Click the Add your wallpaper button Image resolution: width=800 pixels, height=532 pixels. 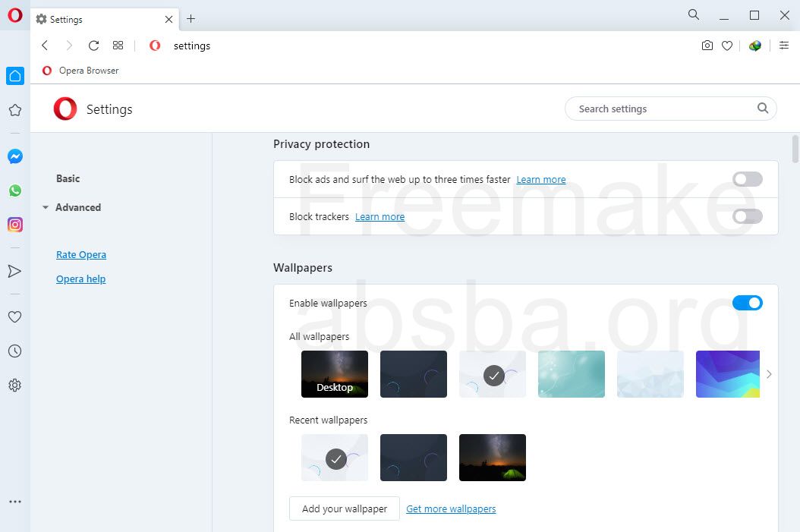(345, 508)
